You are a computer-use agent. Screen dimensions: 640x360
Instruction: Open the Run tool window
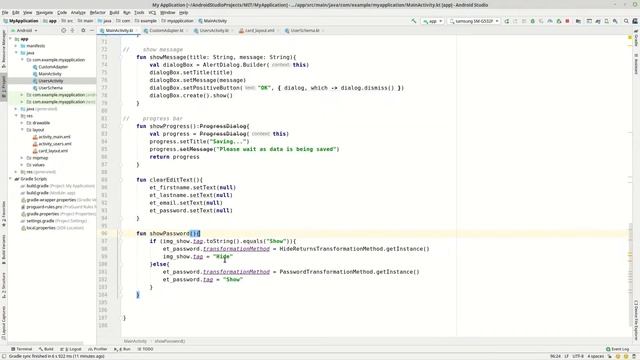click(122, 349)
